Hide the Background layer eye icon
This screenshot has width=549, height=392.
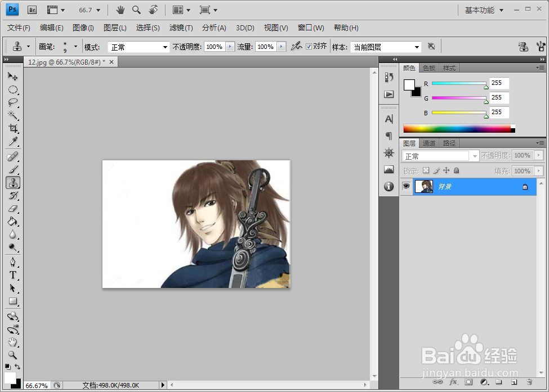pyautogui.click(x=406, y=186)
